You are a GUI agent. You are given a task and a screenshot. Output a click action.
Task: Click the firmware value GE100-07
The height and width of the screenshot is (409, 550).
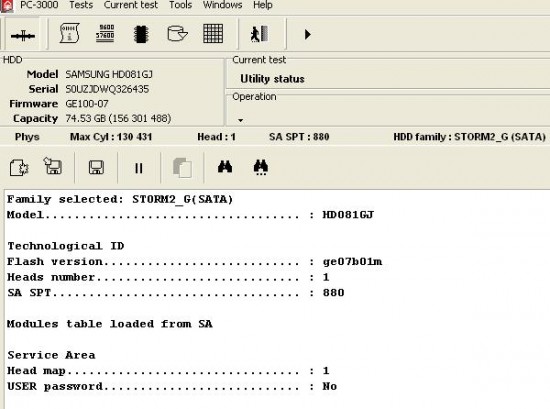point(87,104)
